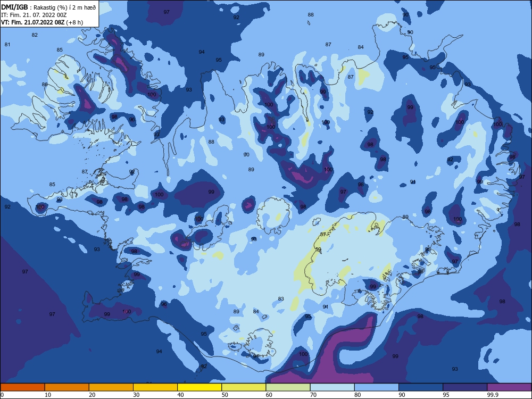The height and width of the screenshot is (399, 532).
Task: Select the dark blue 90–95 legend swatch
Action: pyautogui.click(x=421, y=387)
